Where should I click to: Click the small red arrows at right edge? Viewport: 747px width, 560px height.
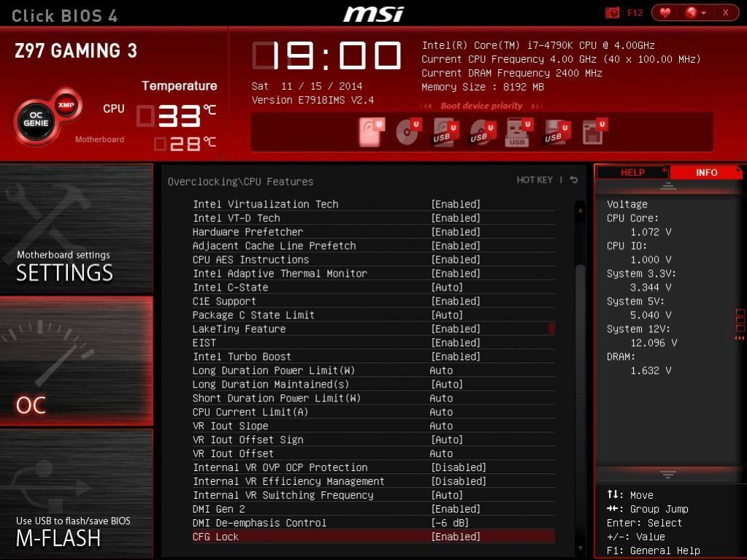pyautogui.click(x=740, y=338)
